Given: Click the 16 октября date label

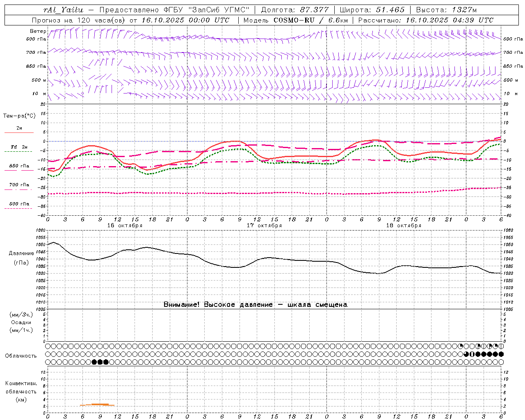Looking at the screenshot, I should pos(125,226).
